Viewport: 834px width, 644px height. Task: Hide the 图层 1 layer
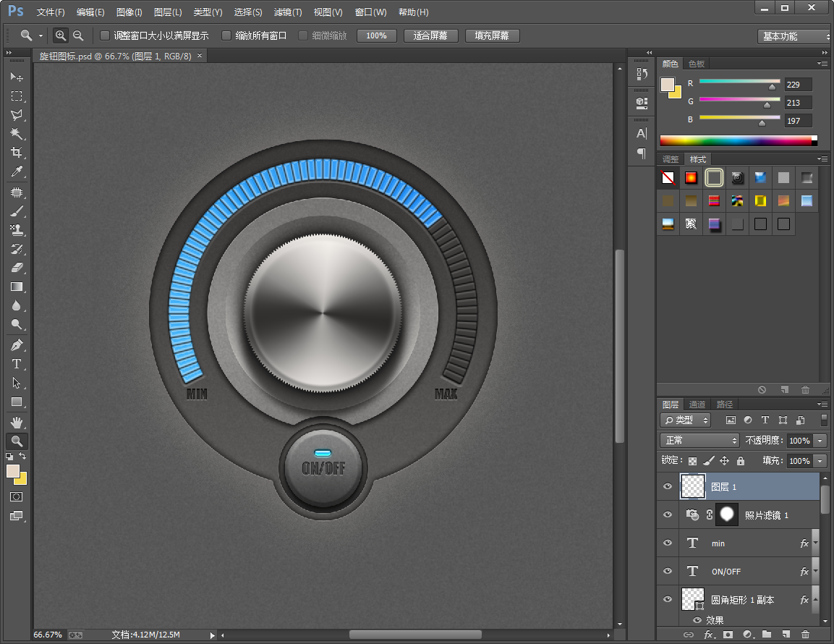click(668, 487)
